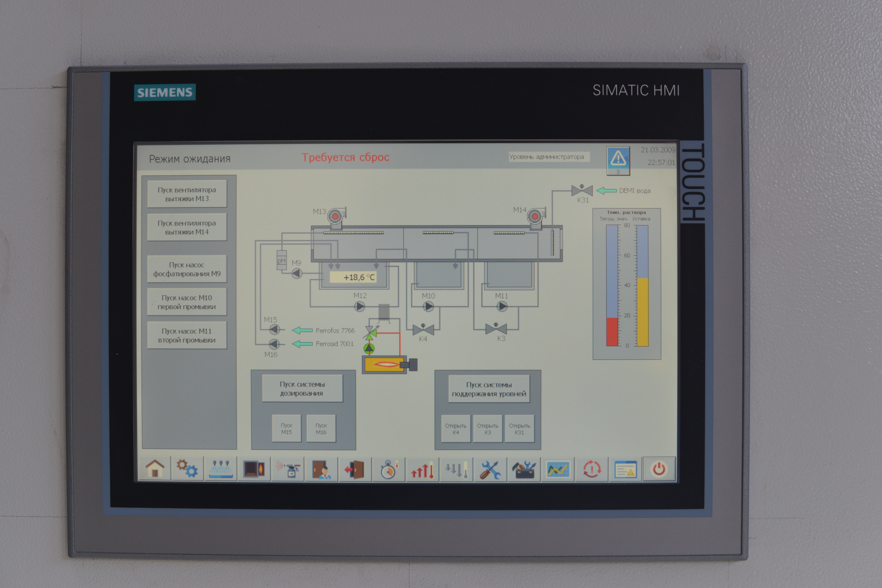882x588 pixels.
Task: Click the M10 pump symbol
Action: tap(429, 307)
